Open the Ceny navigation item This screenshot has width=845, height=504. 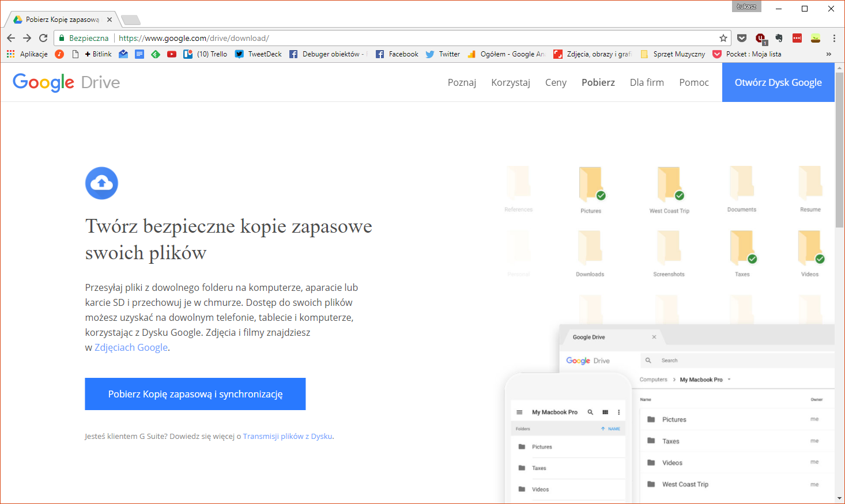556,82
